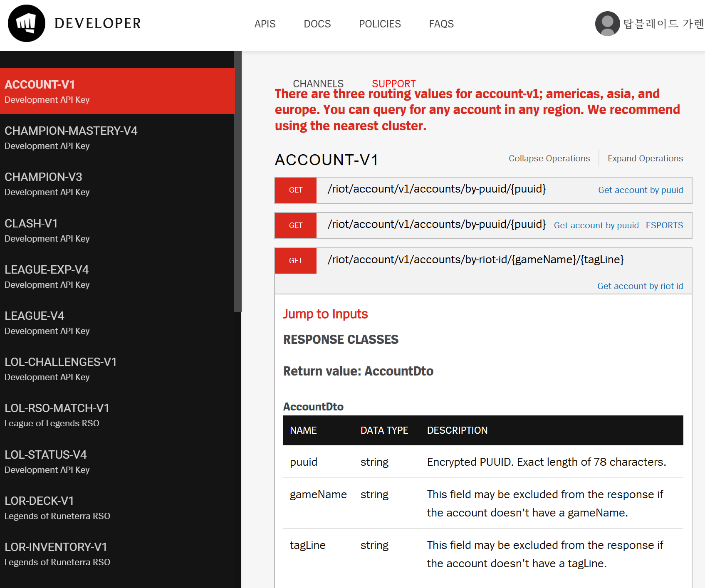Select LEAGUE-EXP-V4 in the sidebar
This screenshot has width=705, height=588.
[x=117, y=276]
